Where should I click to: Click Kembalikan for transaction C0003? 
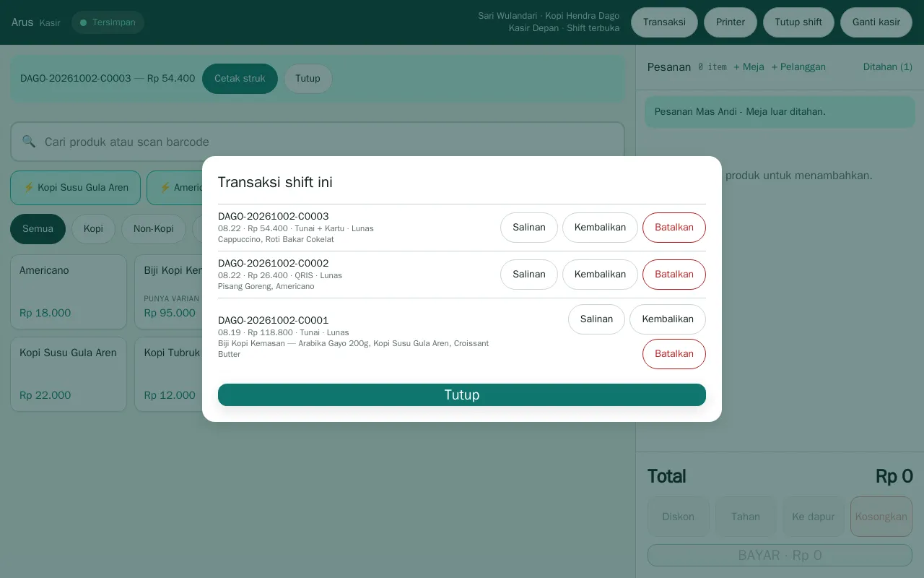click(600, 228)
